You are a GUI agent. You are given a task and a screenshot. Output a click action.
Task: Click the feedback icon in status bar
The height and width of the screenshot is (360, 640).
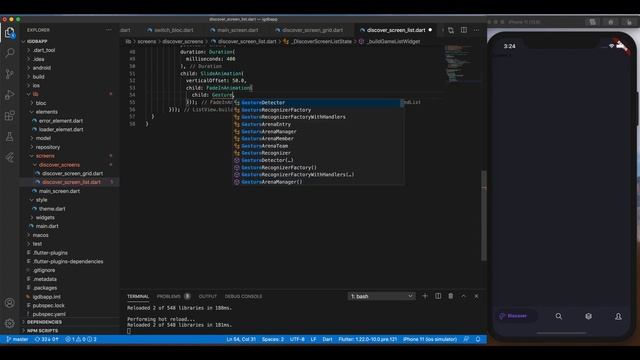pyautogui.click(x=466, y=339)
